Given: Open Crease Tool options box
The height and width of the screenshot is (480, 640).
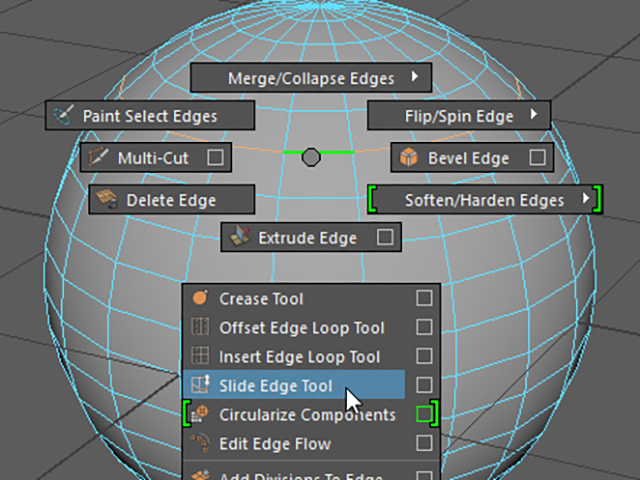Looking at the screenshot, I should (424, 298).
